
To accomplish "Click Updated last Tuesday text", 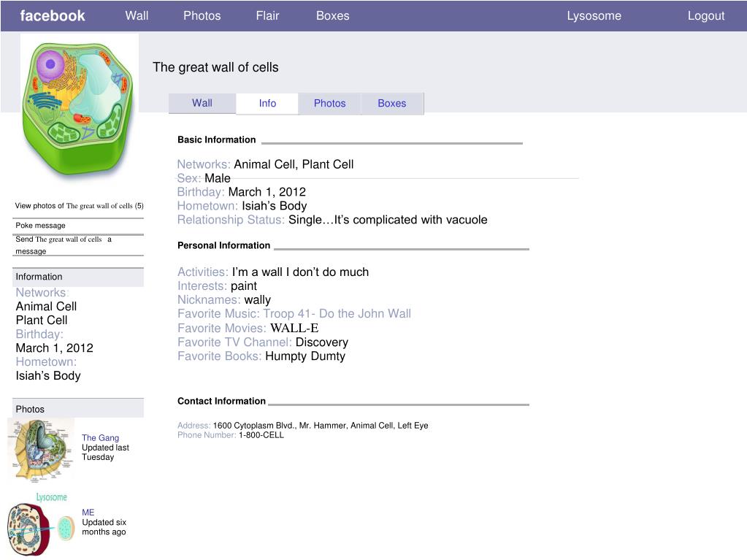I will click(x=105, y=453).
